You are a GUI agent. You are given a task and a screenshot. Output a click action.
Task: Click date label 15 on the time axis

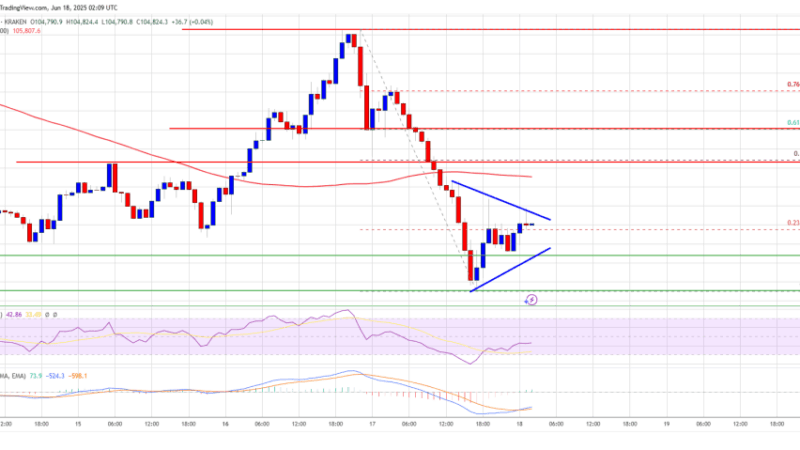click(78, 424)
